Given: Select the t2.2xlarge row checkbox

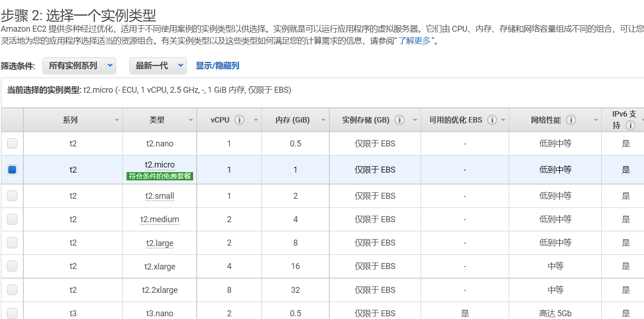Looking at the screenshot, I should (x=12, y=290).
